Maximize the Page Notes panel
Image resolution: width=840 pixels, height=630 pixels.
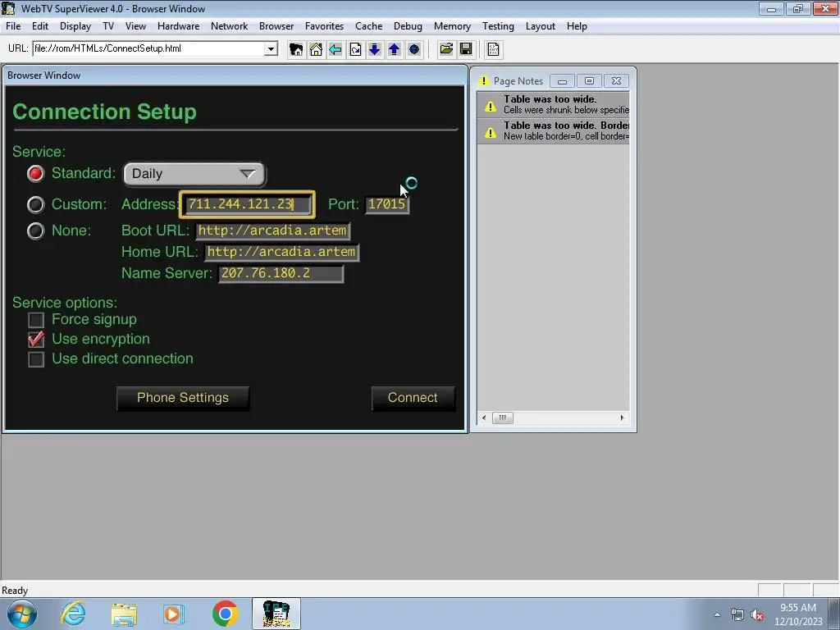coord(589,81)
